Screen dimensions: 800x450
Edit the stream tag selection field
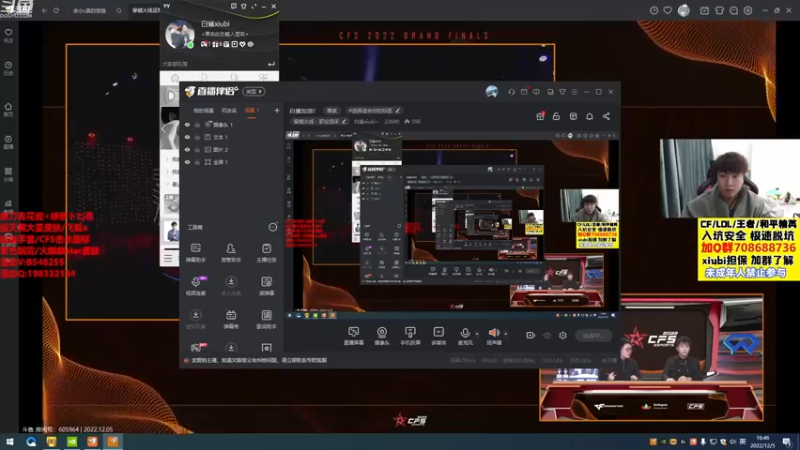(374, 110)
